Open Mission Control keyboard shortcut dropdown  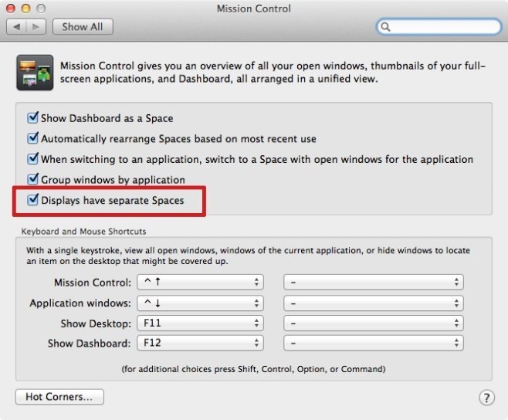200,282
